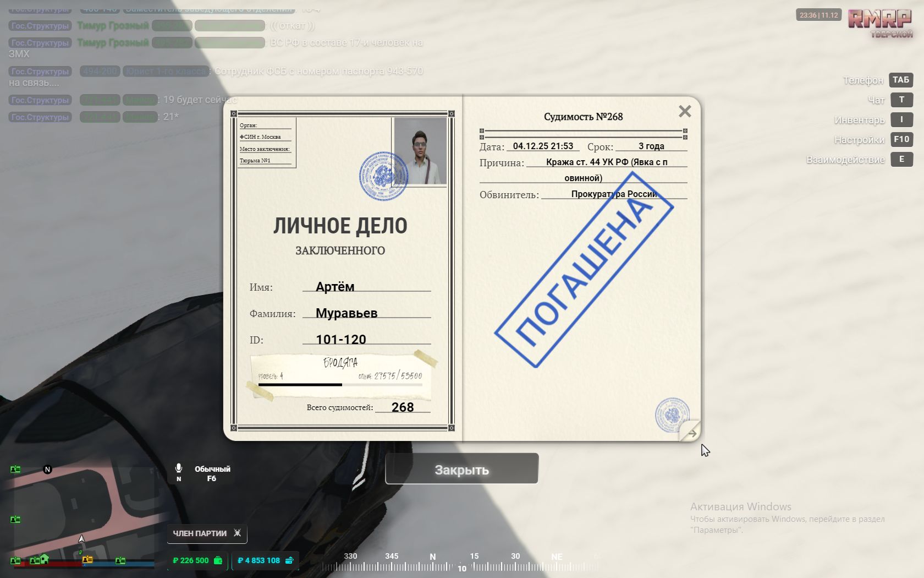Click the crossed swords icon on ЧЛЕН ПАРТИИ
The image size is (924, 578).
(238, 533)
